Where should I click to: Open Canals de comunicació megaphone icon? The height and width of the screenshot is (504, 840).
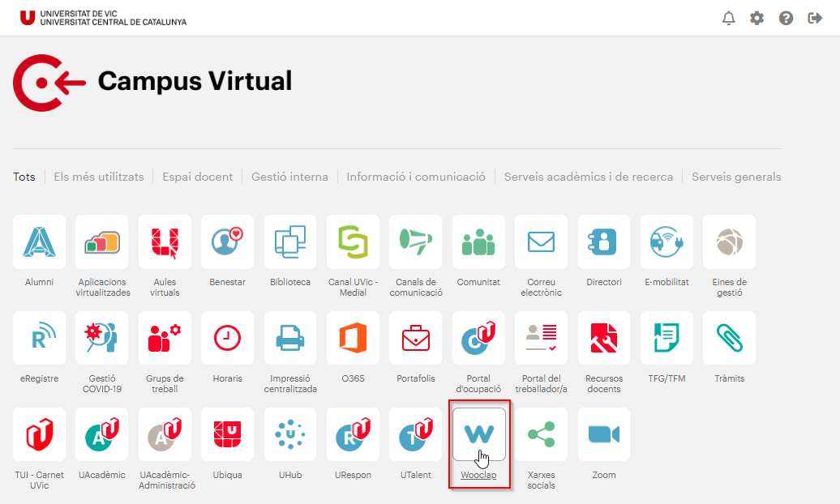click(416, 242)
